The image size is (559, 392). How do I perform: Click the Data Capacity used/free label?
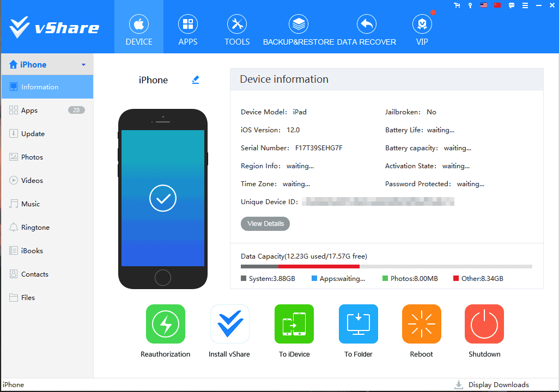(303, 256)
